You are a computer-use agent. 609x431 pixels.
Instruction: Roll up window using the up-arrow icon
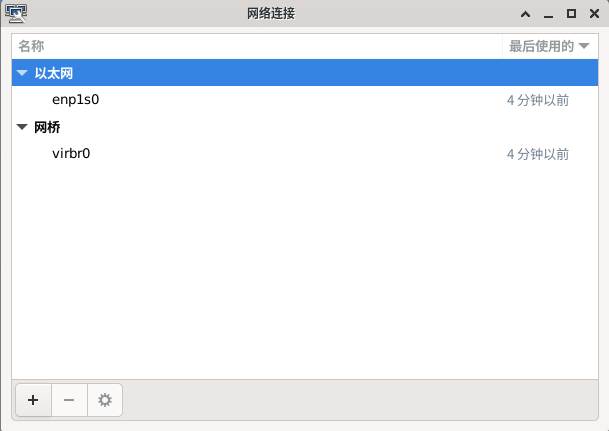point(523,13)
